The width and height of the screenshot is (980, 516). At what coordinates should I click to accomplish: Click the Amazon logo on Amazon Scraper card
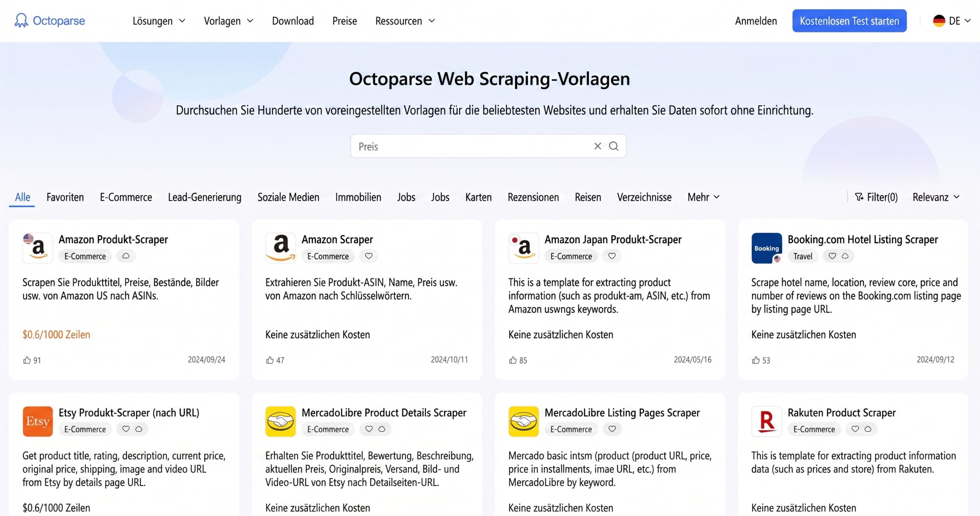pos(281,248)
